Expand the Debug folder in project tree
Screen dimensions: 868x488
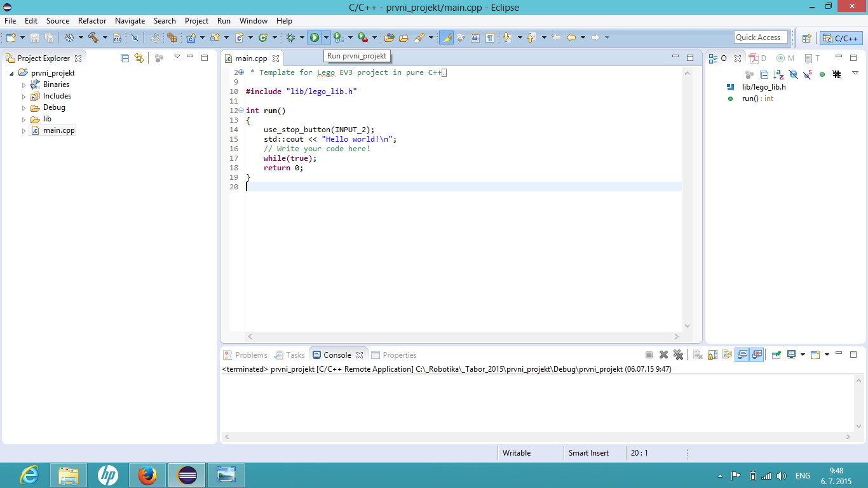[x=24, y=108]
